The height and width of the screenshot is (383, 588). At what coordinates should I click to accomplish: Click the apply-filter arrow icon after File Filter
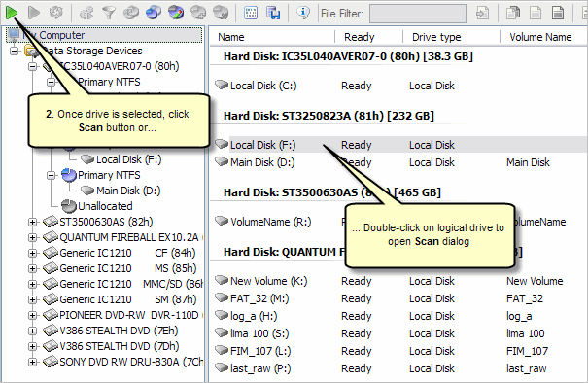(482, 14)
